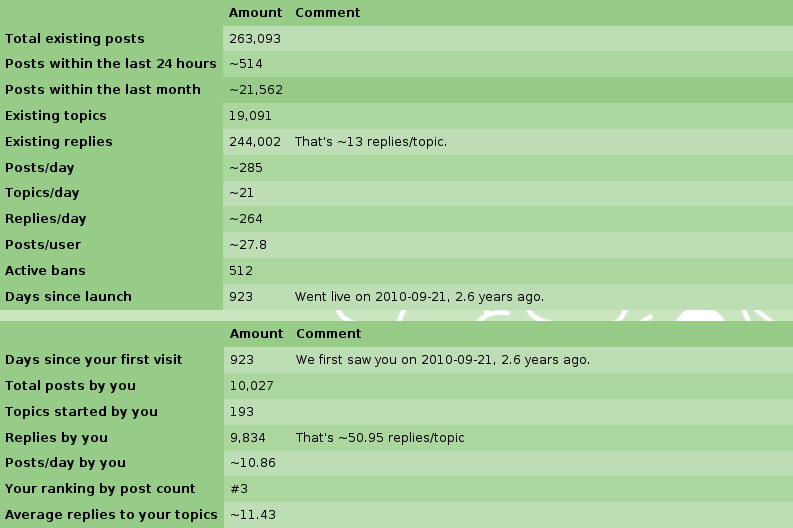Click the ~27.8 posts per user value
The height and width of the screenshot is (528, 793).
[248, 245]
